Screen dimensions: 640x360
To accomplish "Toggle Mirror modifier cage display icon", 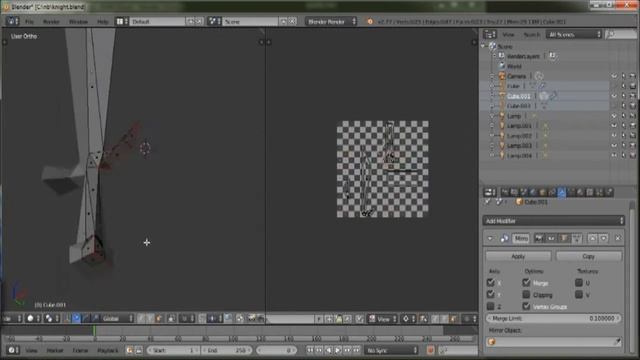I will (576, 238).
